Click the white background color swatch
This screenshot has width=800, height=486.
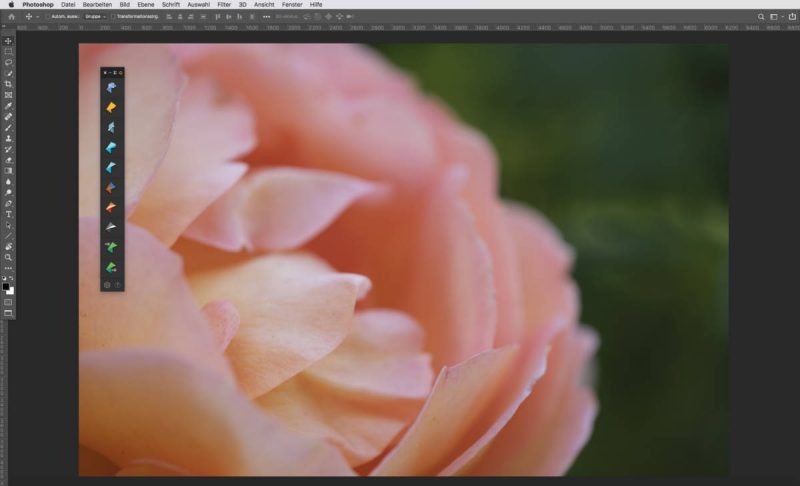coord(11,291)
